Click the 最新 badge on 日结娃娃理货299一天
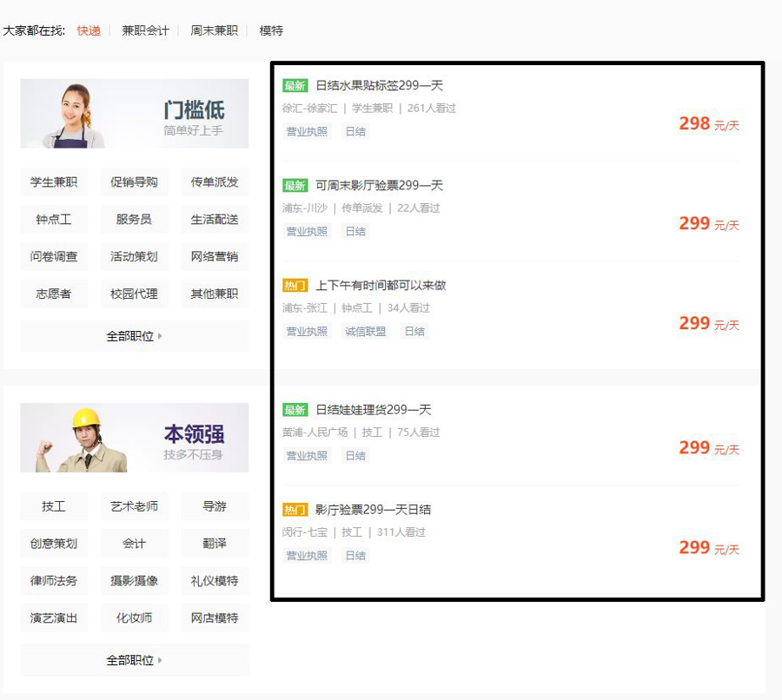The width and height of the screenshot is (782, 700). pyautogui.click(x=295, y=409)
